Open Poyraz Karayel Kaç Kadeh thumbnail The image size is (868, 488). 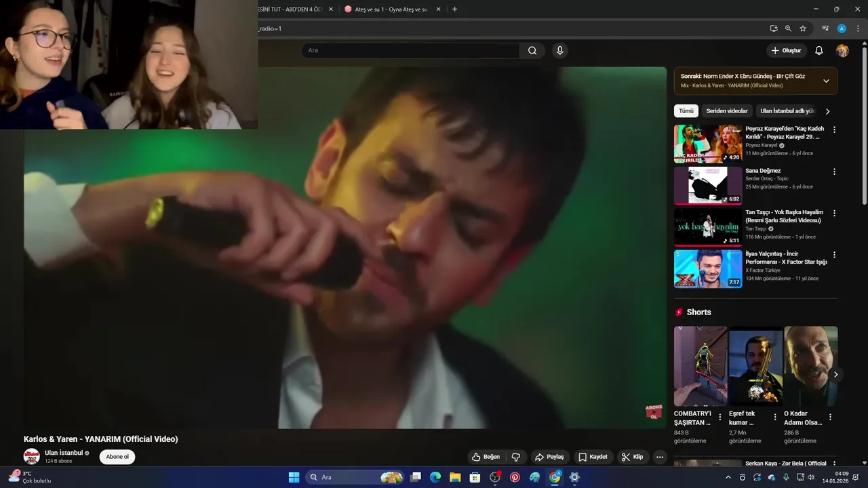pos(708,144)
